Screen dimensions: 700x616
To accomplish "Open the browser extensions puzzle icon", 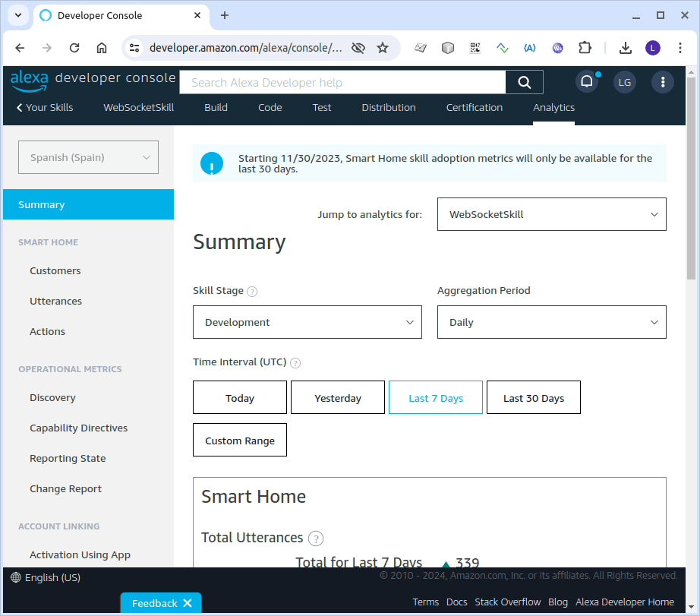I will point(585,48).
